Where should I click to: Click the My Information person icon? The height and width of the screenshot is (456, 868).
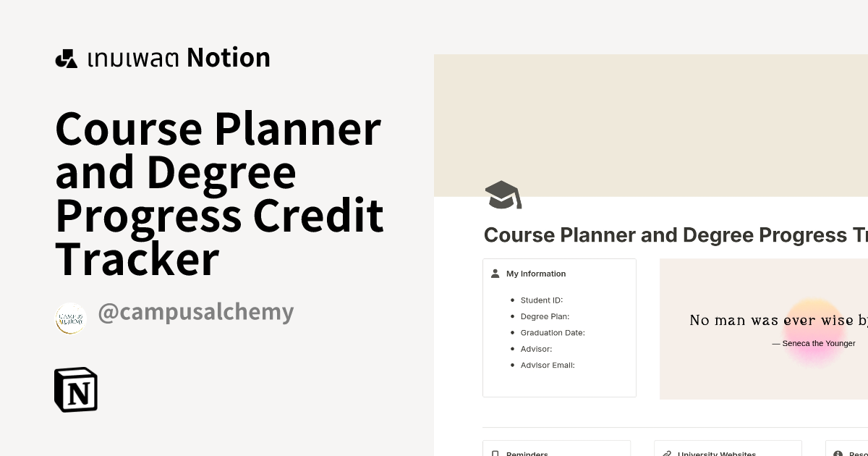495,274
